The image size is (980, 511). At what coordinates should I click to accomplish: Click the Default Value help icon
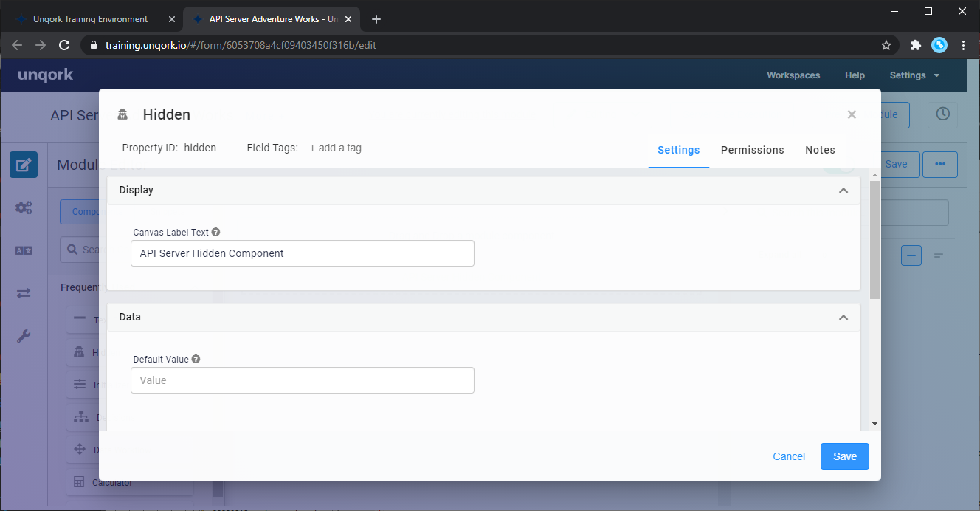click(x=196, y=359)
